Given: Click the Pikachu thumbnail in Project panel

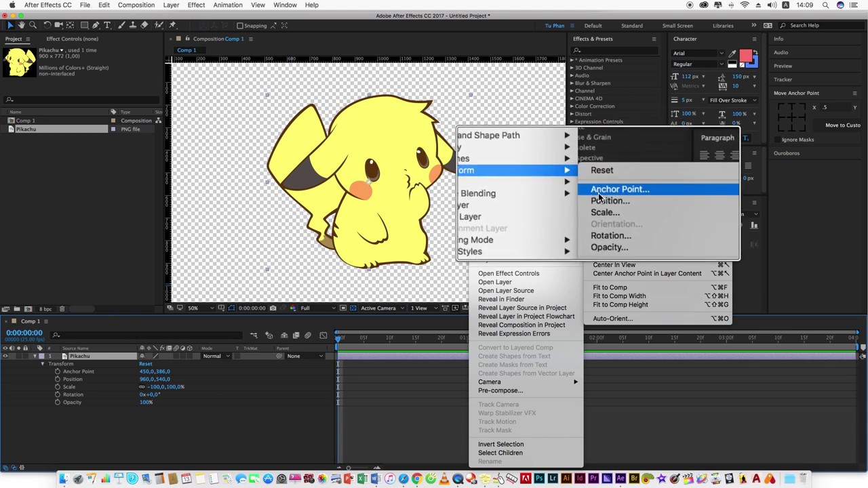Looking at the screenshot, I should click(19, 62).
